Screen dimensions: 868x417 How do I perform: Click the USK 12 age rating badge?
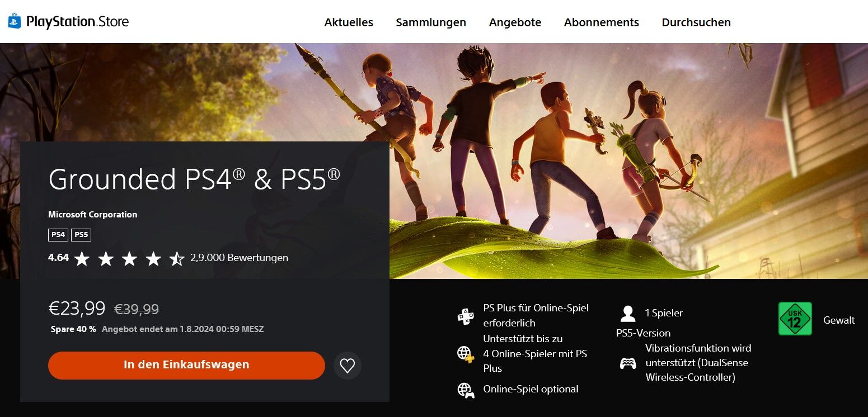click(x=795, y=319)
